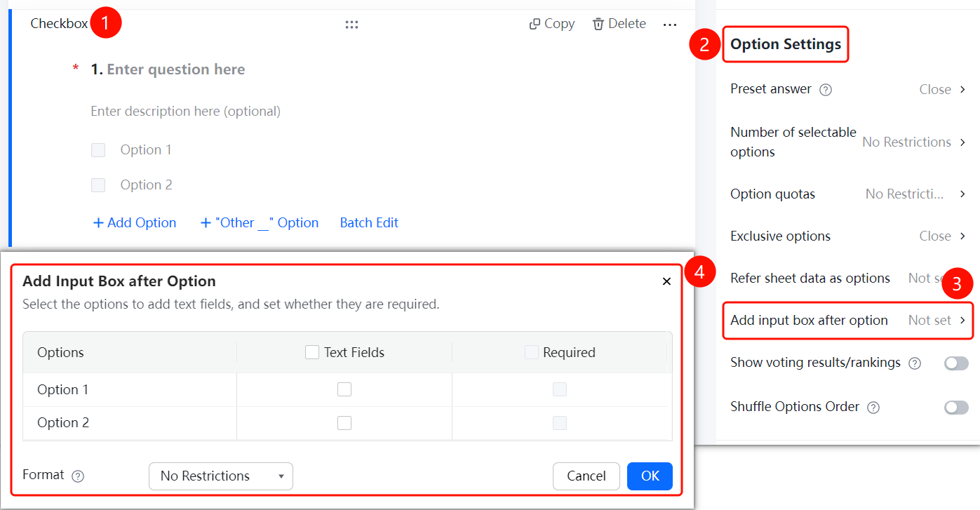Screen dimensions: 980x510
Task: Click the question title input field
Action: pos(175,69)
